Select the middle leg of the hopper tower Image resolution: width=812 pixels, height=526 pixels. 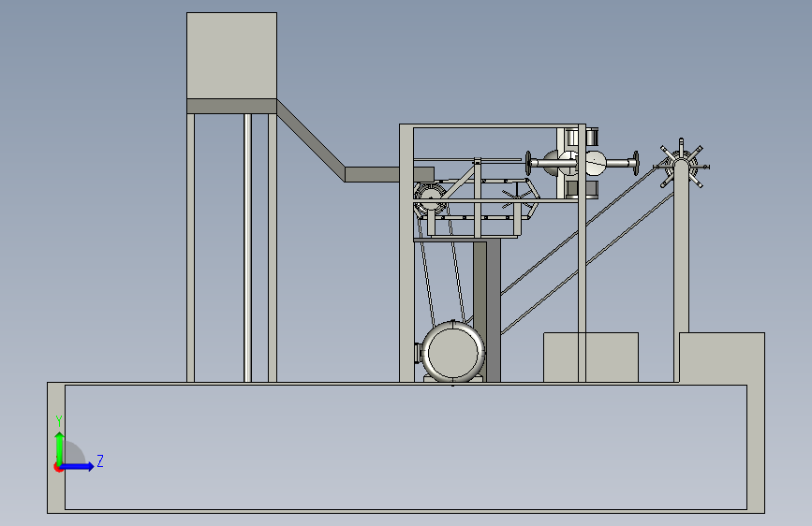(247, 248)
